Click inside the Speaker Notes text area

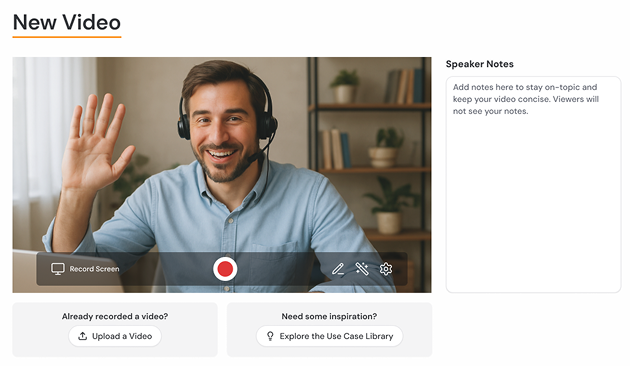pos(533,184)
